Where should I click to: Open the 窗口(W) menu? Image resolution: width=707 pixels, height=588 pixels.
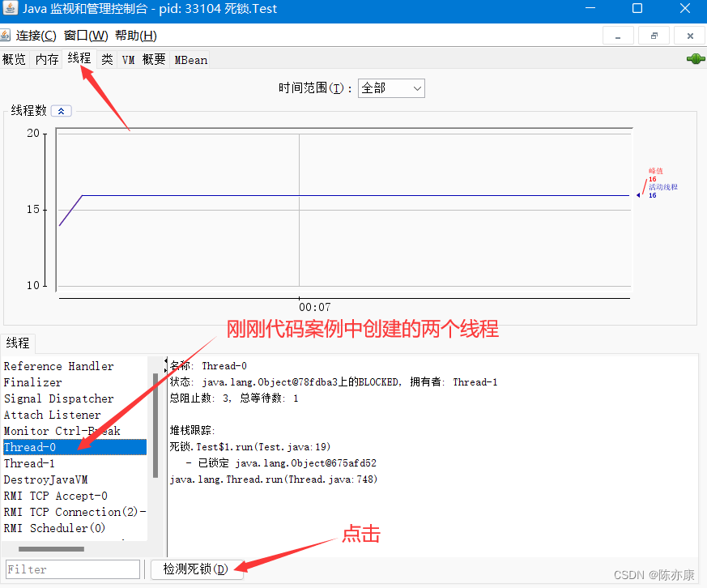click(86, 36)
